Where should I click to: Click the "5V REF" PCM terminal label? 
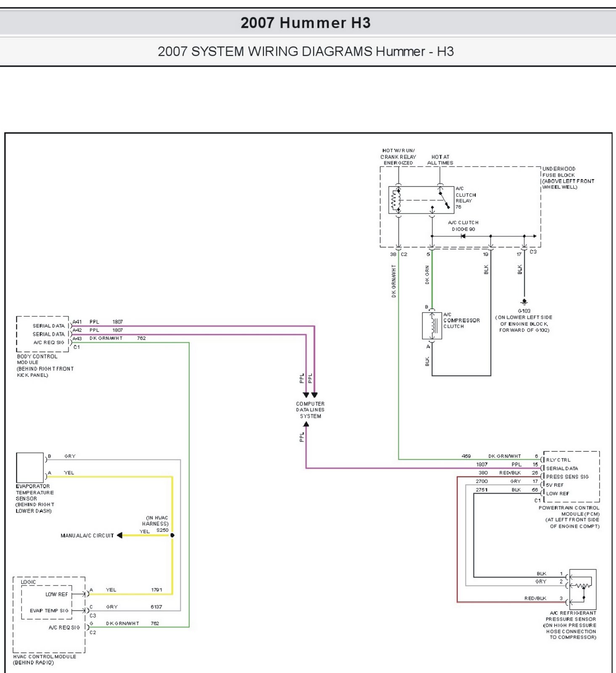tap(555, 485)
